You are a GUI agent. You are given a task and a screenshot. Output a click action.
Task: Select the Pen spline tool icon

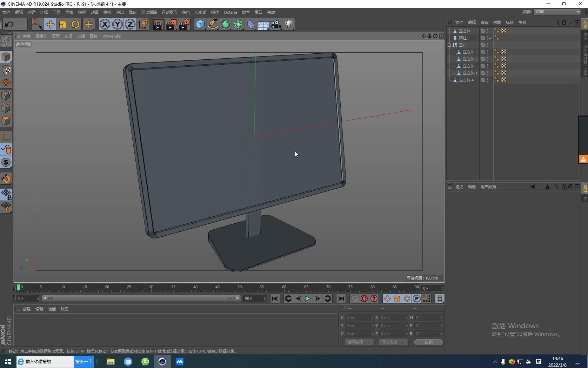point(213,24)
